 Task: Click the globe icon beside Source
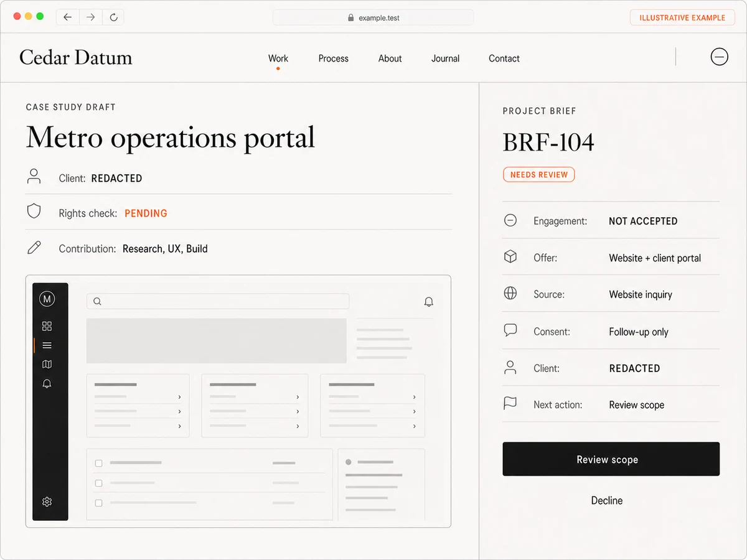point(510,293)
